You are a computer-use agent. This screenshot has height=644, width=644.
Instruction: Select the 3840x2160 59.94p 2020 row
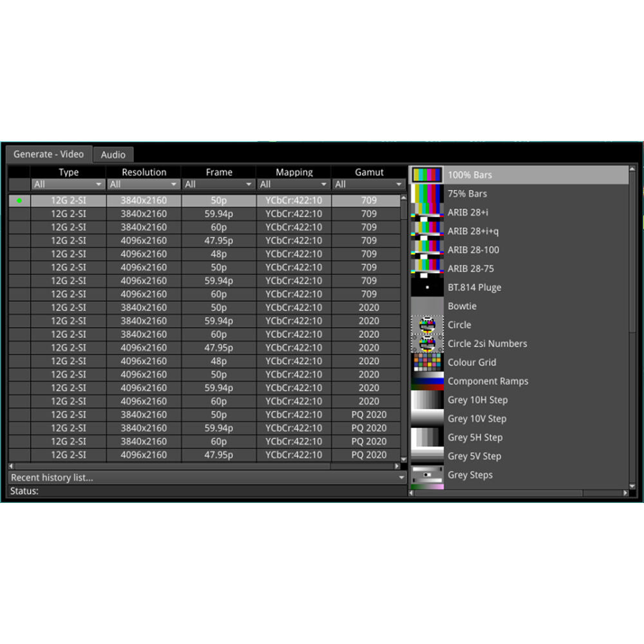(205, 321)
